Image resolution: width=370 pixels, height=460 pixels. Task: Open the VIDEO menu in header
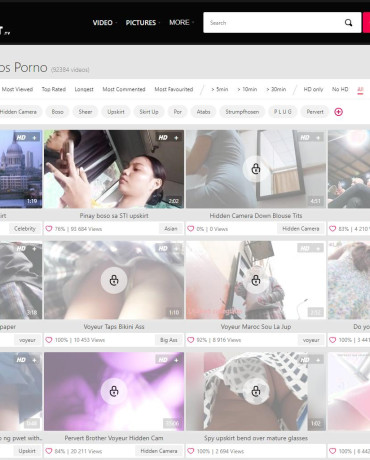pos(102,23)
